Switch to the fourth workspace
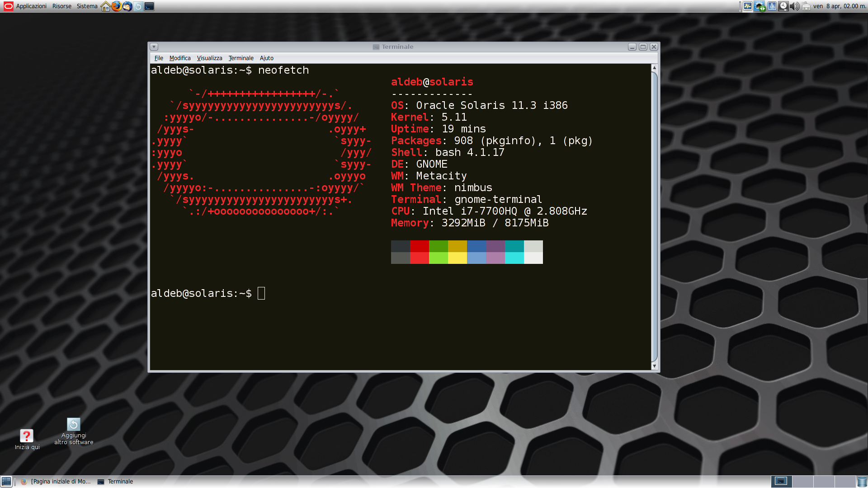The width and height of the screenshot is (868, 488). click(845, 481)
